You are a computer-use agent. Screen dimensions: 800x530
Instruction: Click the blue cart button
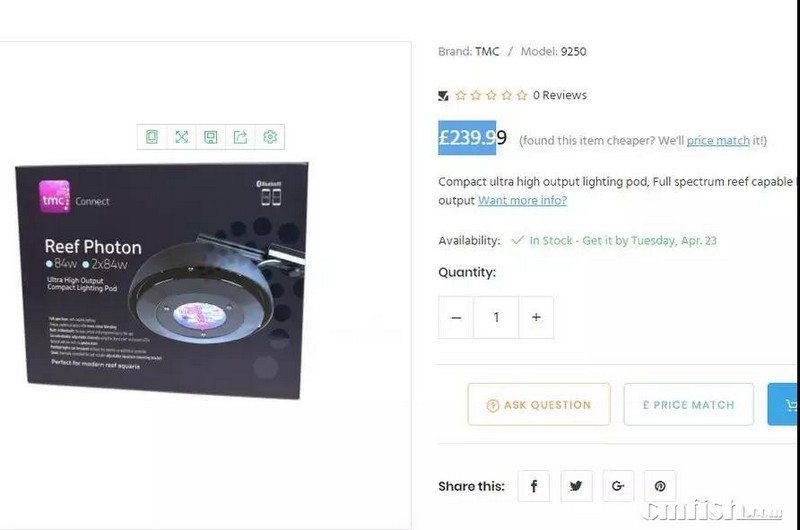tap(784, 404)
